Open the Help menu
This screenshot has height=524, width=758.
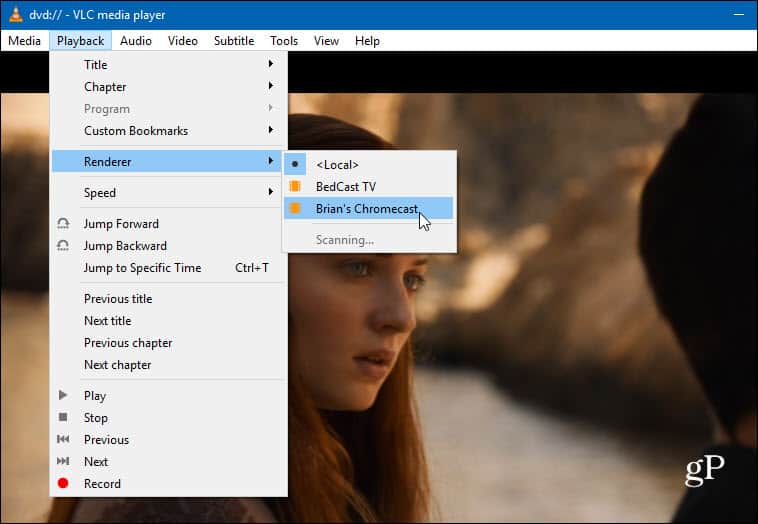point(367,41)
